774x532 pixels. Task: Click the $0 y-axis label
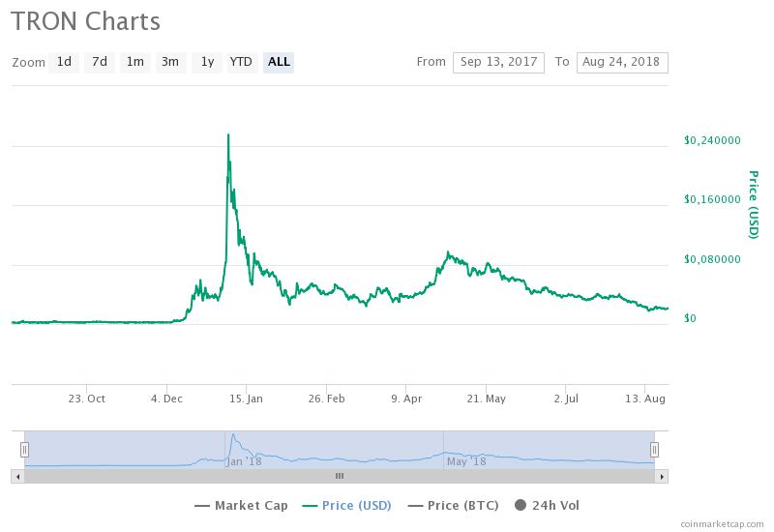pyautogui.click(x=690, y=318)
